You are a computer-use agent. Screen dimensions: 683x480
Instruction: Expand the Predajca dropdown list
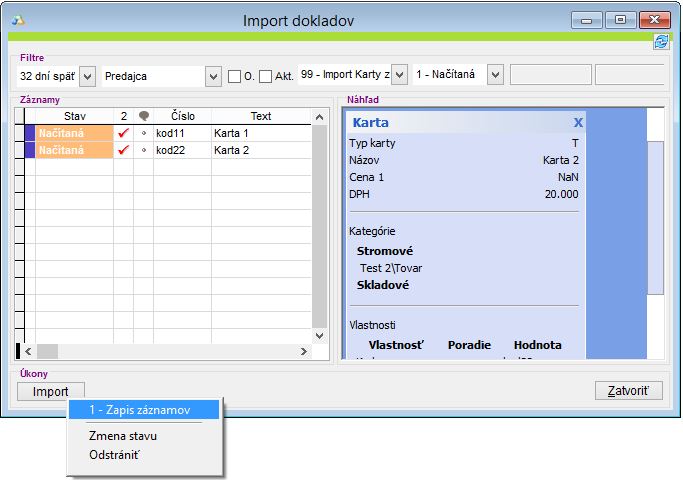pyautogui.click(x=212, y=76)
